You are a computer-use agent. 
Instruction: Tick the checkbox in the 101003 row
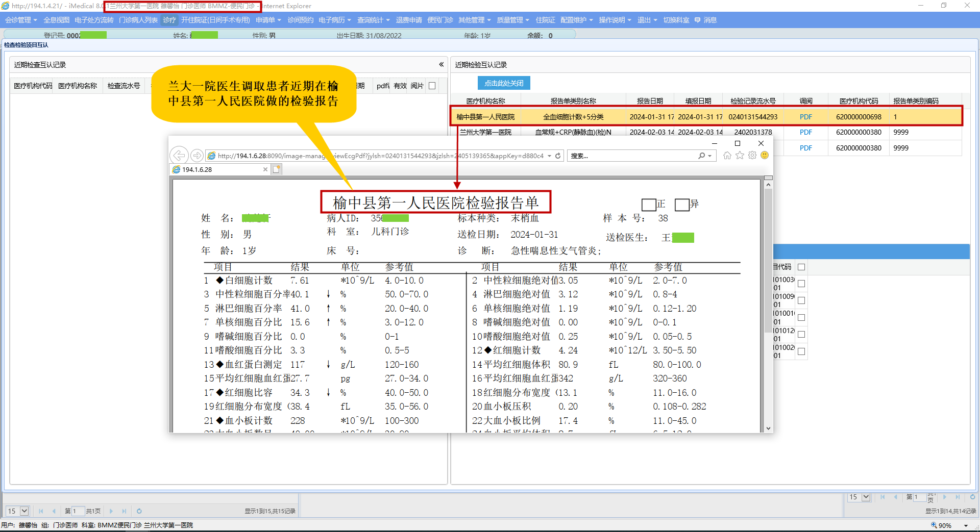pos(801,284)
